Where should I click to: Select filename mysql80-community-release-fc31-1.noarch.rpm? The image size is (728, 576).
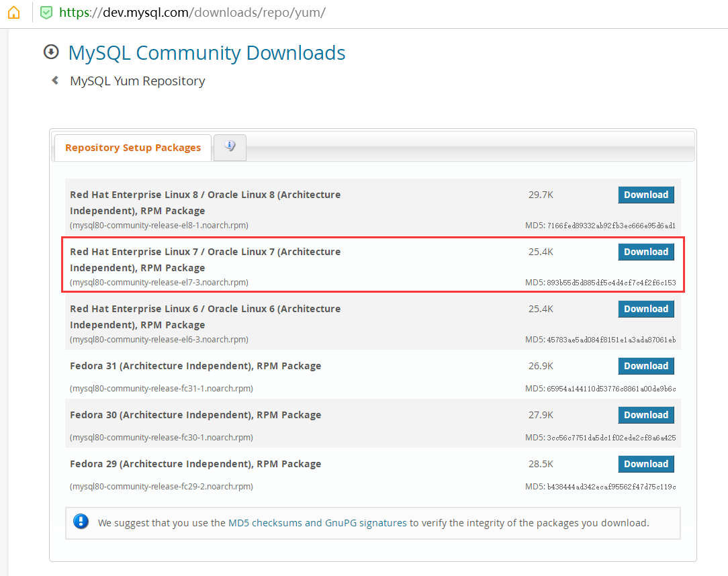[x=162, y=389]
